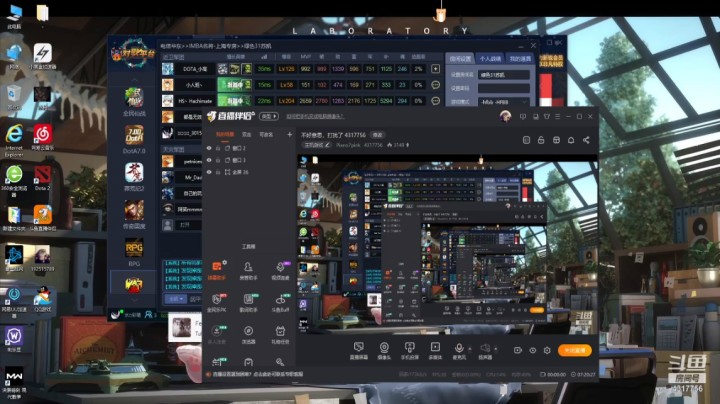The width and height of the screenshot is (720, 404).
Task: Open Dota 2 desktop shortcut
Action: (x=42, y=178)
